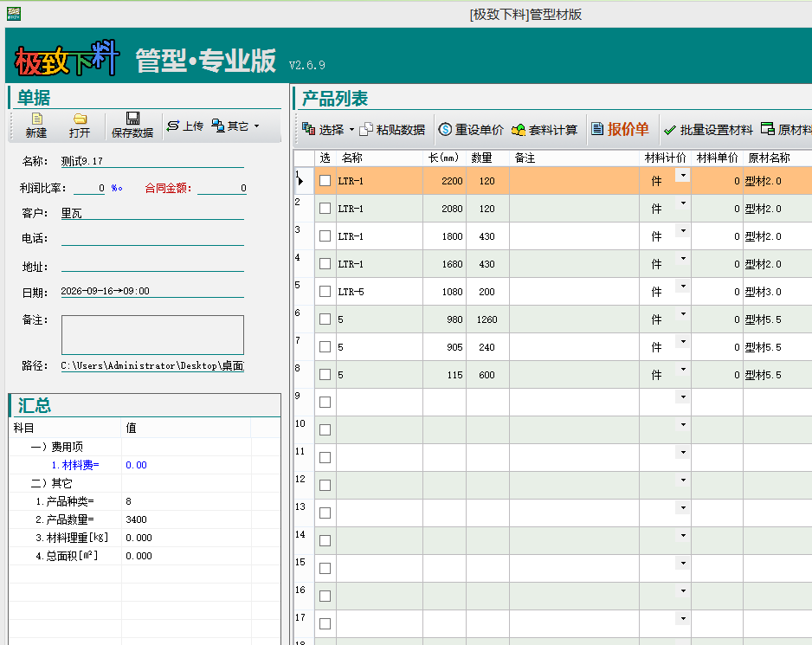Enable the checkbox for row 6 length 980
This screenshot has width=812, height=645.
click(x=325, y=319)
